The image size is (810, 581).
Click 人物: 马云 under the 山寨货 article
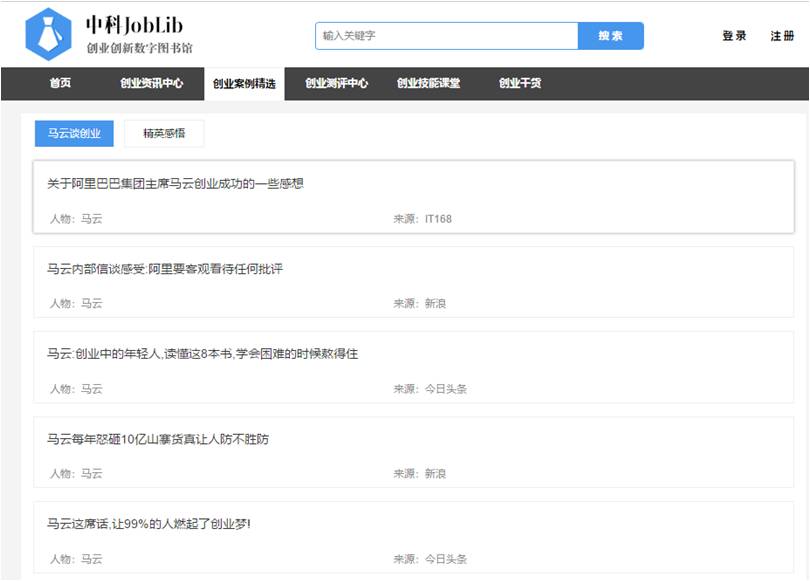(76, 474)
